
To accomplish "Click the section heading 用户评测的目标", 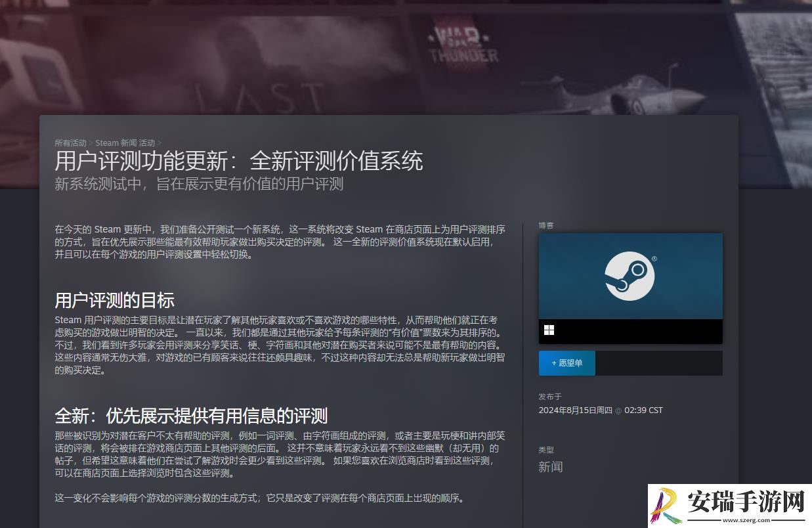I will [114, 301].
